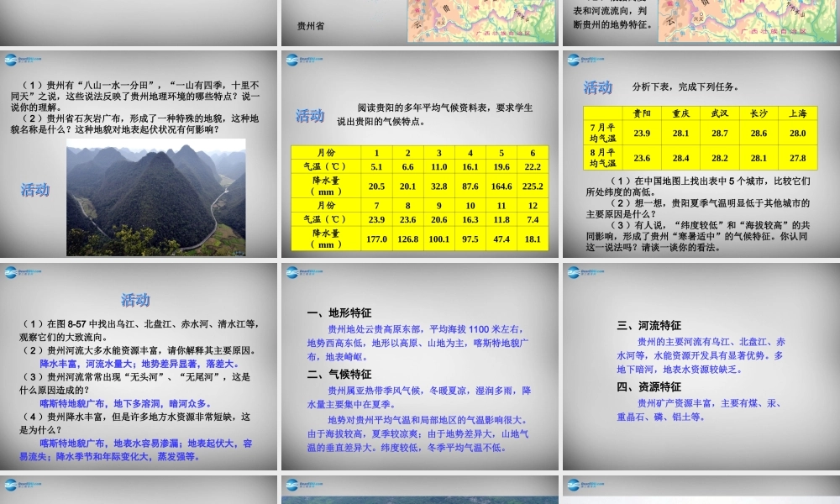
Task: Click the 武汉 column header
Action: [720, 113]
